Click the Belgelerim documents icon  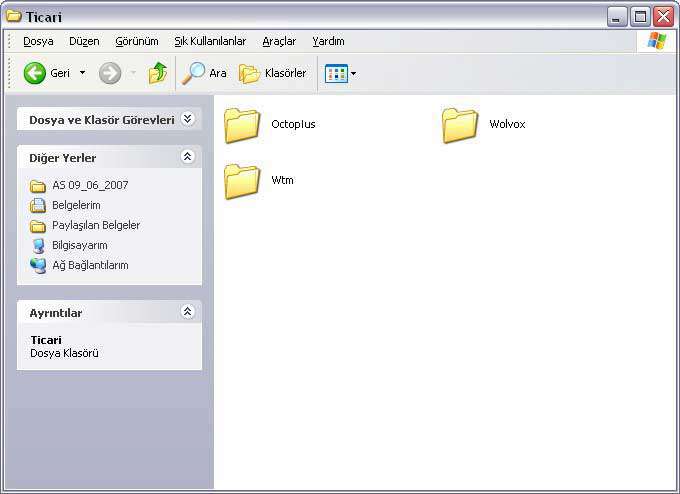[38, 206]
